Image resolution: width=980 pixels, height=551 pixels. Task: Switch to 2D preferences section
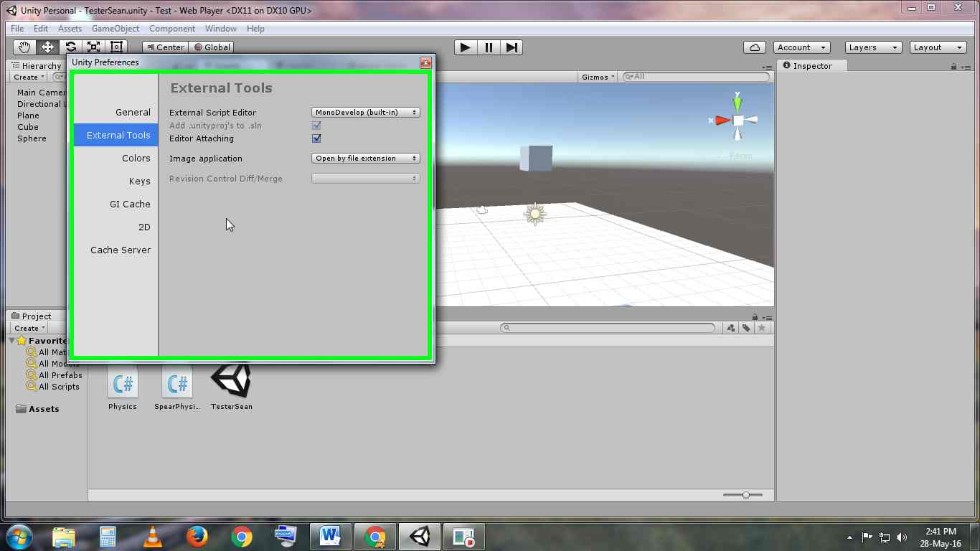click(x=116, y=227)
